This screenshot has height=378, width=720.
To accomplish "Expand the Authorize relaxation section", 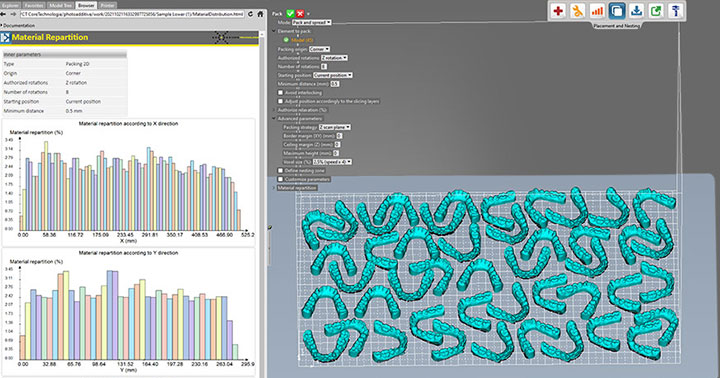I will 302,110.
